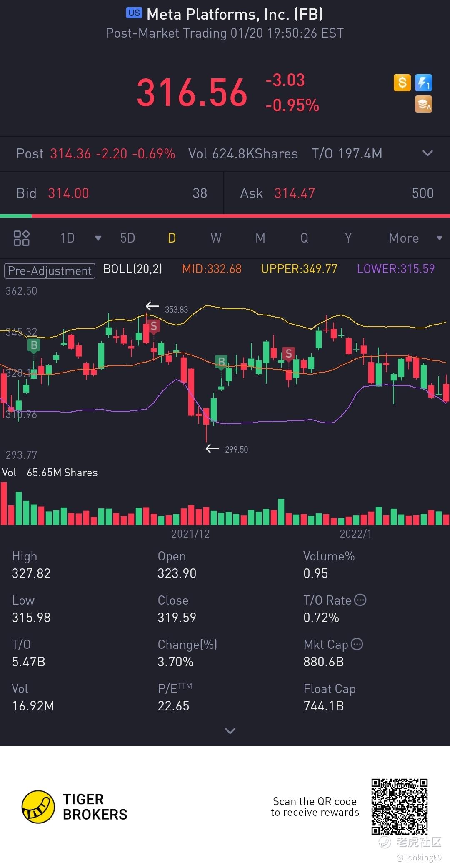
Task: Tap the Tiger Brokers logo
Action: (x=75, y=807)
